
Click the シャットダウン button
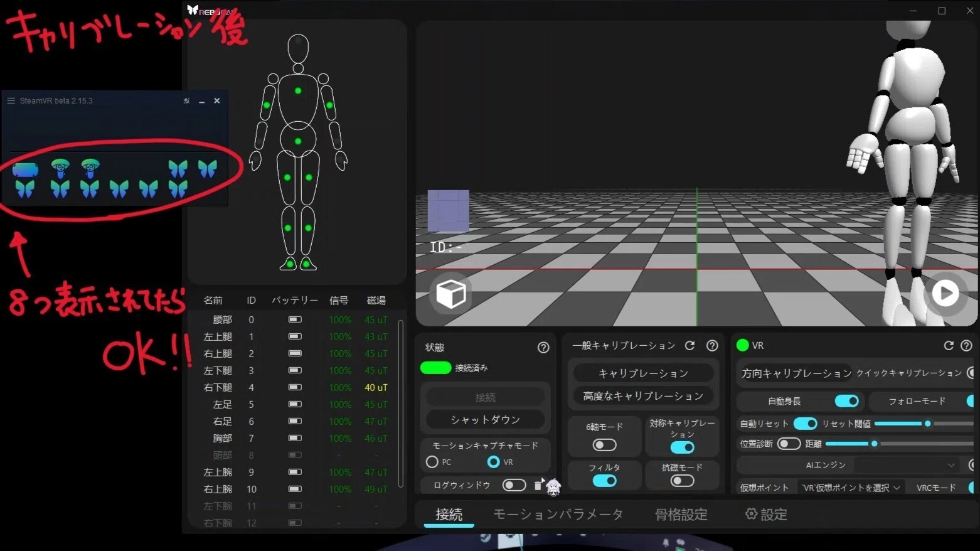(x=485, y=420)
